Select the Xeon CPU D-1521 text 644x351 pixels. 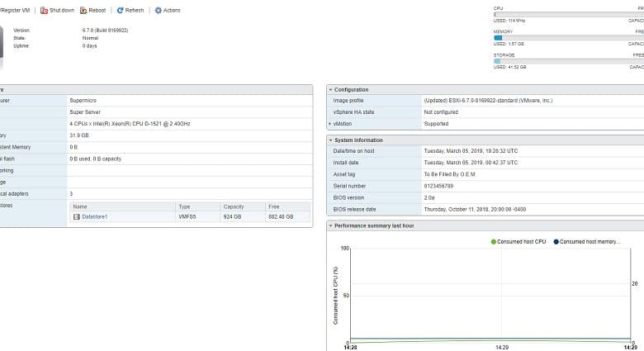pos(130,124)
